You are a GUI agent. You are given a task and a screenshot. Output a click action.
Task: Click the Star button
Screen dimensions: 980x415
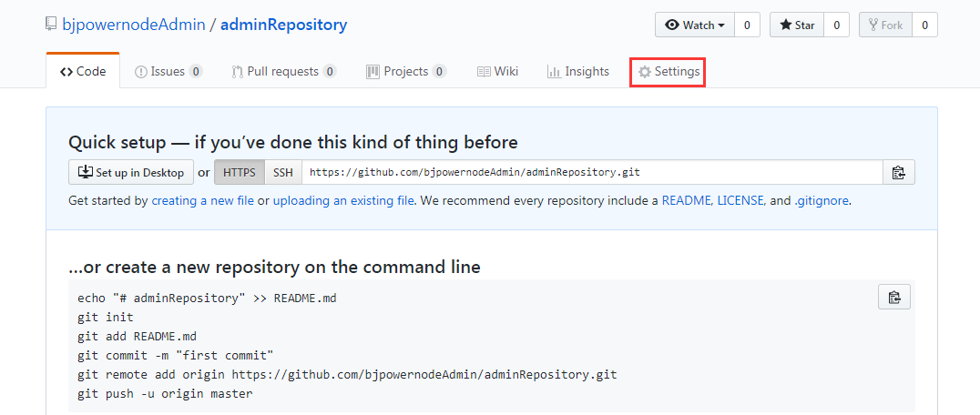click(796, 25)
